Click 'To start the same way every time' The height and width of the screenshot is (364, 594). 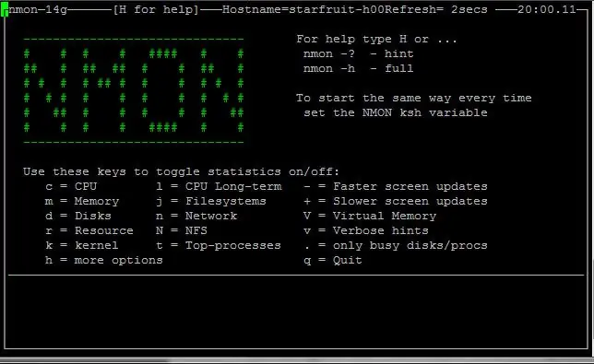[x=413, y=98]
